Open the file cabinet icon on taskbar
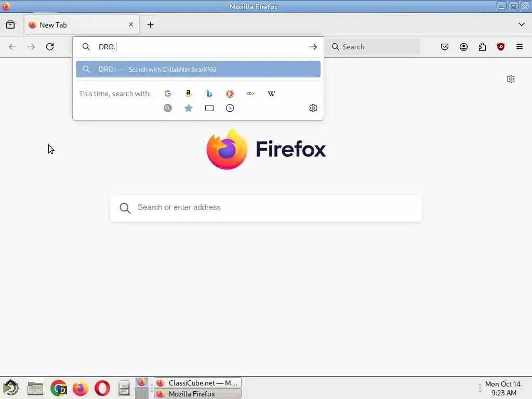The height and width of the screenshot is (399, 532). 124,388
